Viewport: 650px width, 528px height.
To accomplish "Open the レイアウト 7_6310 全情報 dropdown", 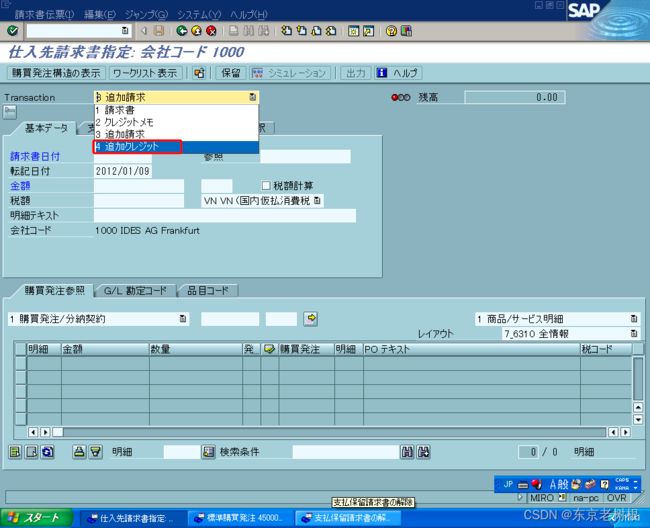I will (x=634, y=334).
